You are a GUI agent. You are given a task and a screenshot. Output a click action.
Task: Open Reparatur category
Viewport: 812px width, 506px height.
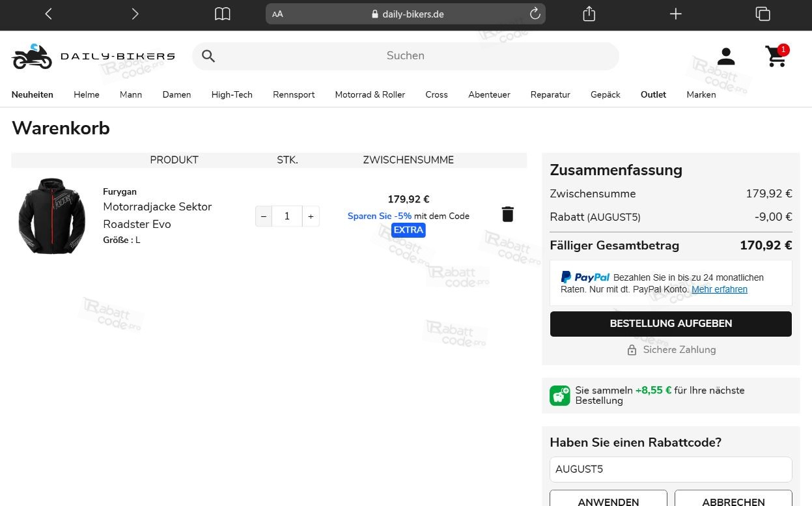tap(550, 94)
